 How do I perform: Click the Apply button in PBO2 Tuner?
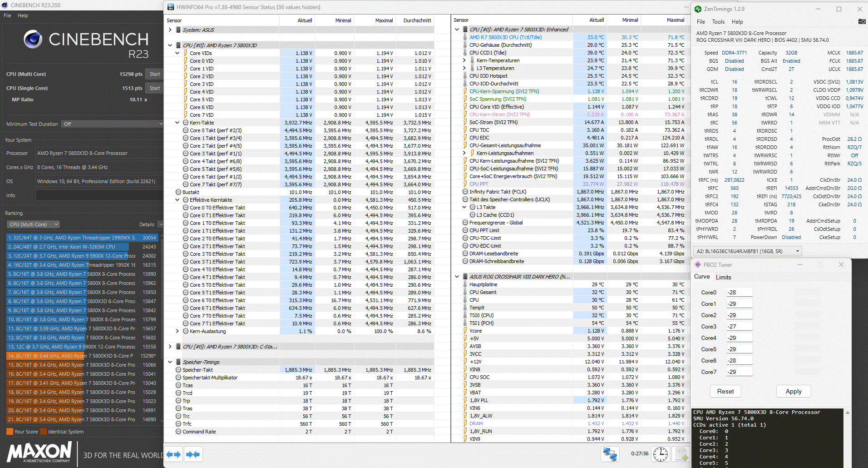794,391
